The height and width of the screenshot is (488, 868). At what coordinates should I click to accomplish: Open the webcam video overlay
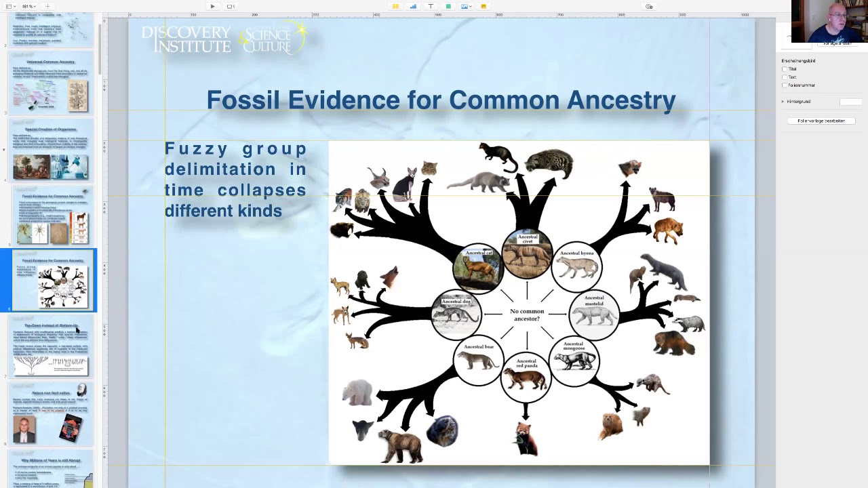(829, 22)
